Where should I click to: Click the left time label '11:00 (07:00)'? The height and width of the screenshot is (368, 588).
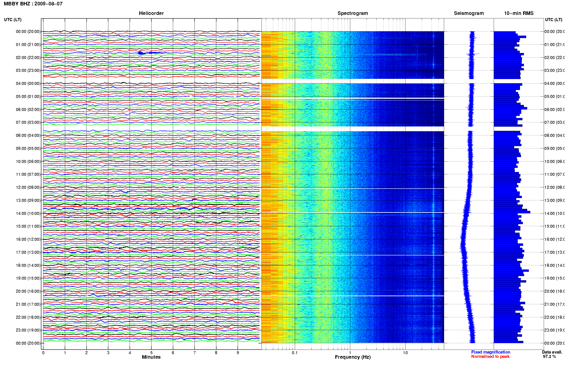[28, 174]
